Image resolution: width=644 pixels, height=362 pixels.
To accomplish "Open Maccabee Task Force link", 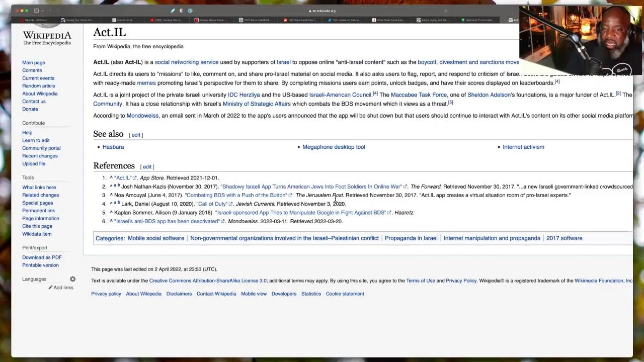I will coord(419,95).
